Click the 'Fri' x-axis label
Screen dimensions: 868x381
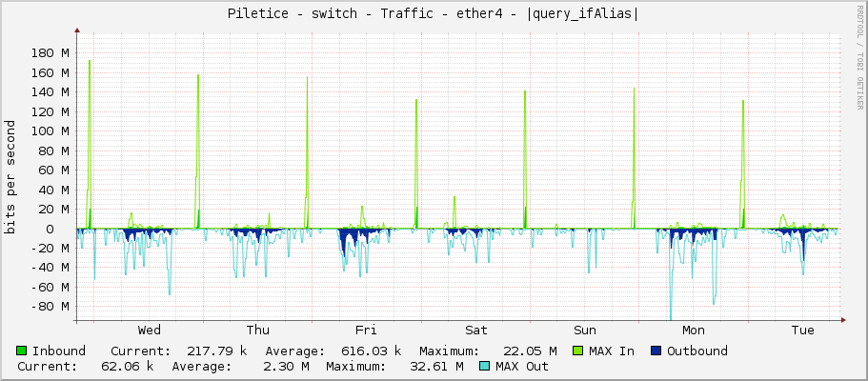coord(367,331)
